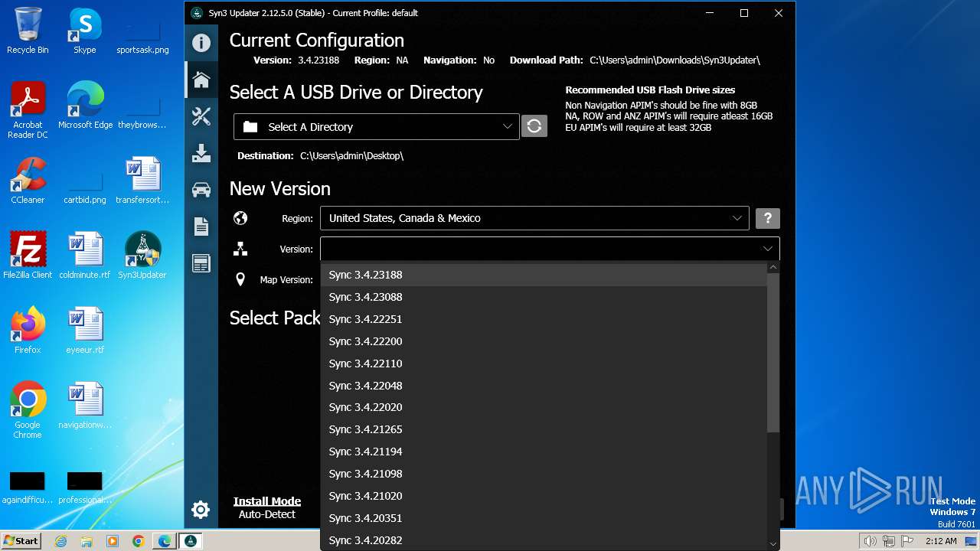Select Sync 3.4.20351 version

(544, 518)
